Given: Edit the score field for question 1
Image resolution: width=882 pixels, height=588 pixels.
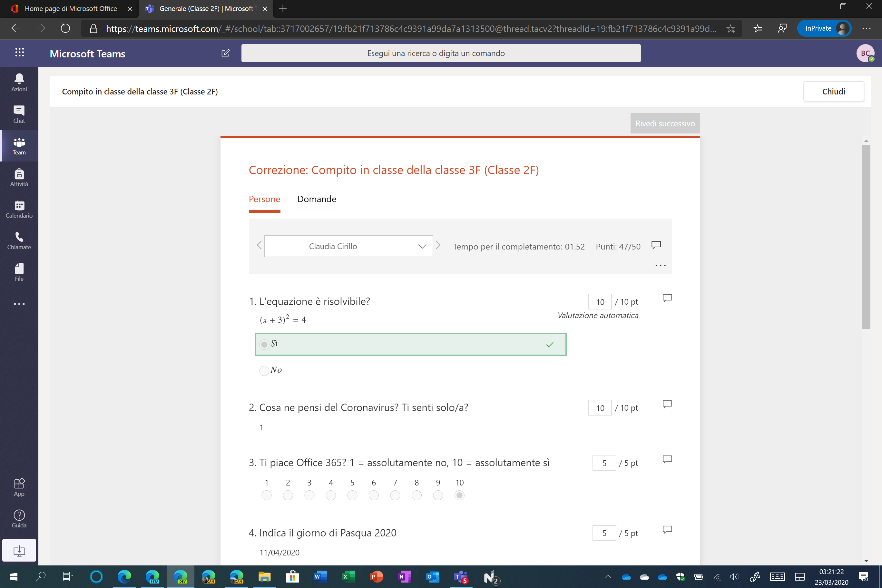Looking at the screenshot, I should point(600,302).
